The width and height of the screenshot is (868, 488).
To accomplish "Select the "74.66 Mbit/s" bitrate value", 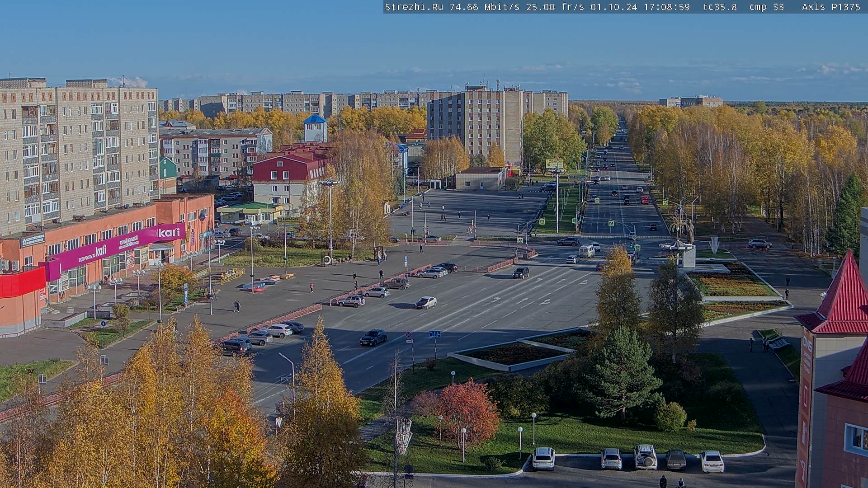I will [484, 7].
